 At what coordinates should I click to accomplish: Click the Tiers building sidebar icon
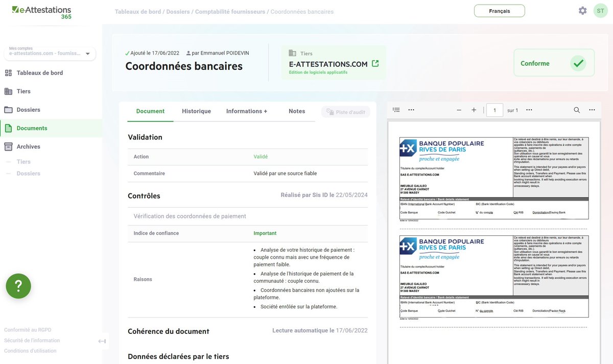click(8, 91)
